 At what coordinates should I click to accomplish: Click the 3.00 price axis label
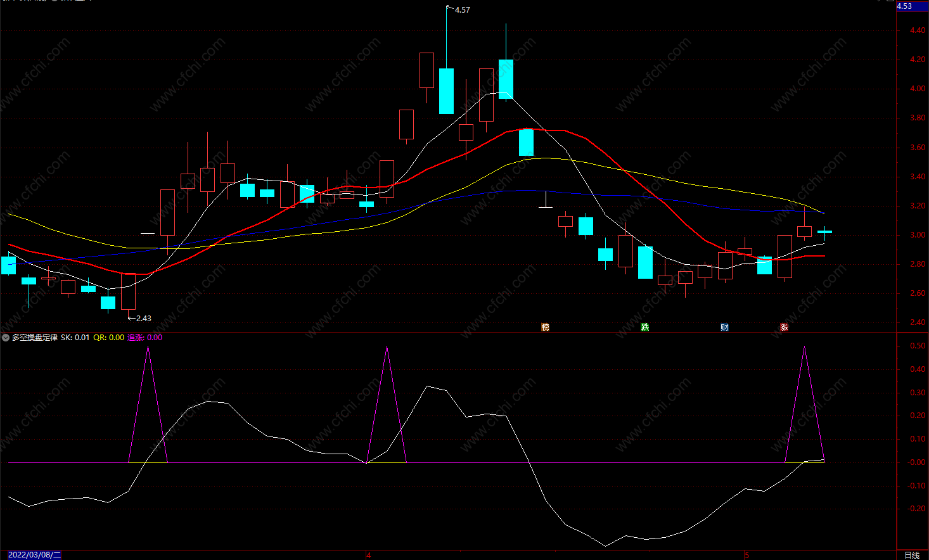pos(917,235)
